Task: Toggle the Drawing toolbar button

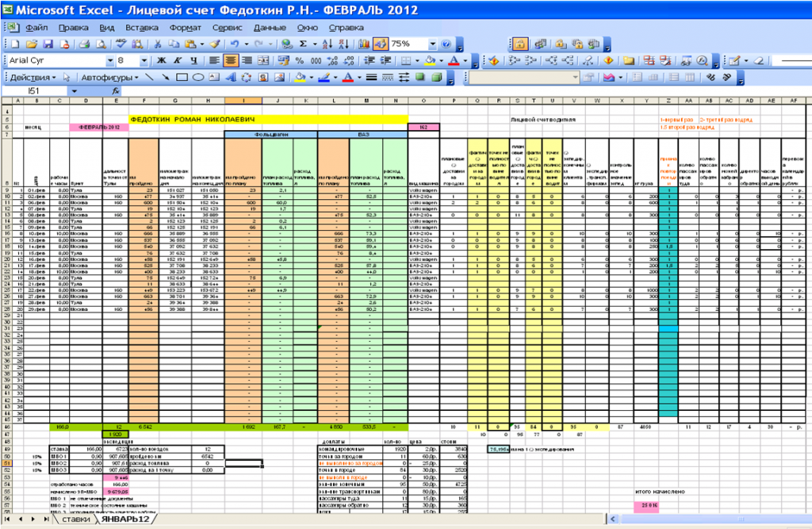Action: click(x=381, y=44)
